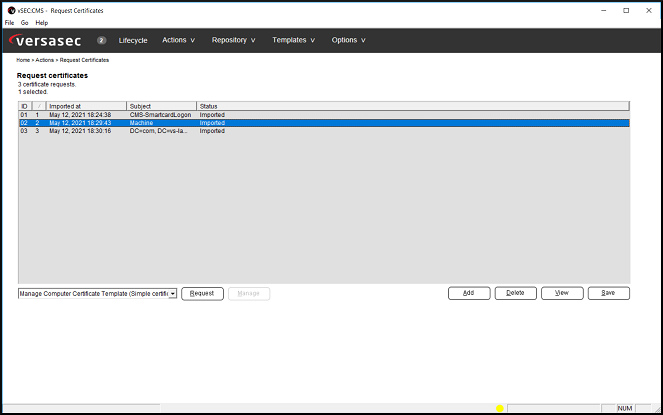Click the notification count badge showing 2
Screen dimensions: 663x415
pos(102,40)
